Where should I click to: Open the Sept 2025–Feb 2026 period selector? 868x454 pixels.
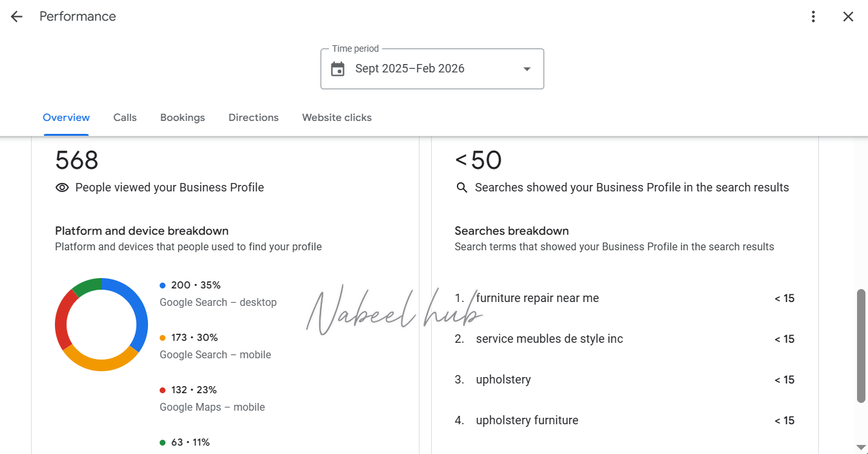click(x=410, y=69)
